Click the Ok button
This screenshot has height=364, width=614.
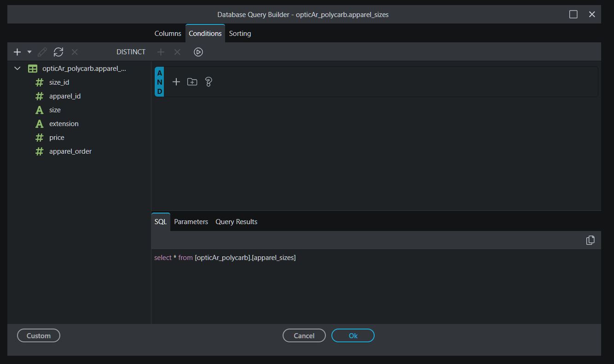(353, 335)
